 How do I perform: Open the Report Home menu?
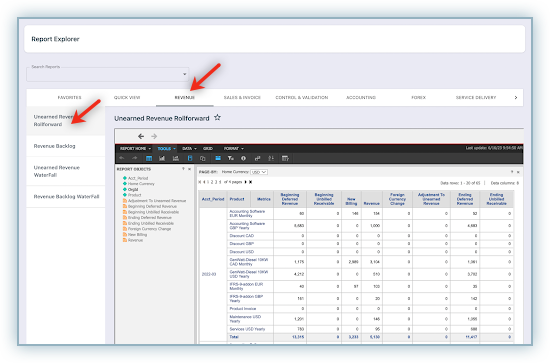point(135,149)
